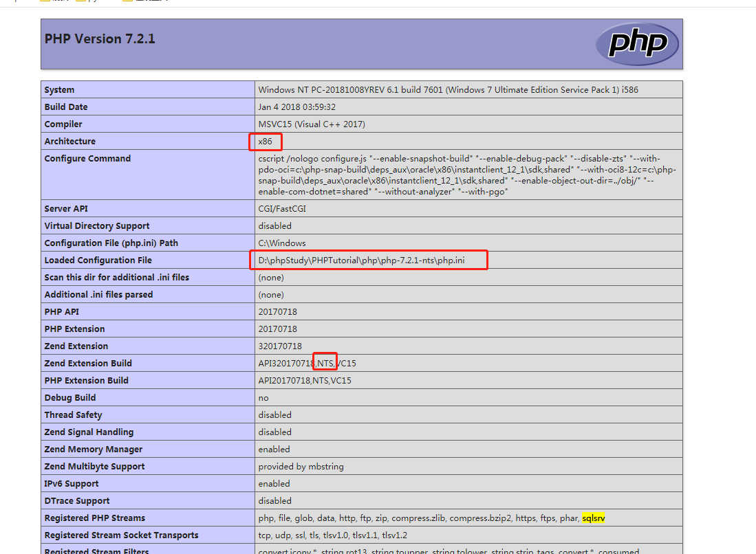Viewport: 756px width, 554px height.
Task: Click the 'Jan 4 2018 03:59:32' value
Action: (297, 107)
